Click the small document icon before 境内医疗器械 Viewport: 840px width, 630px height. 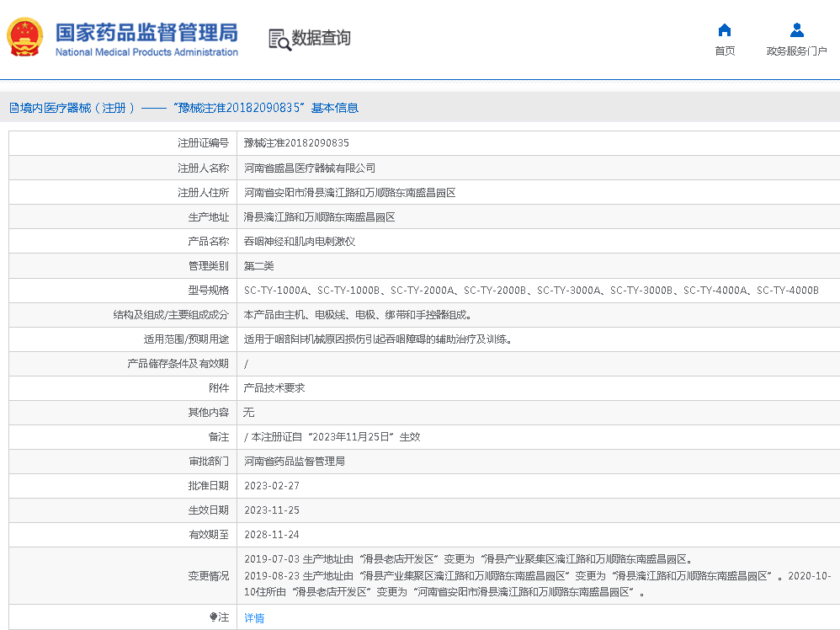point(13,108)
